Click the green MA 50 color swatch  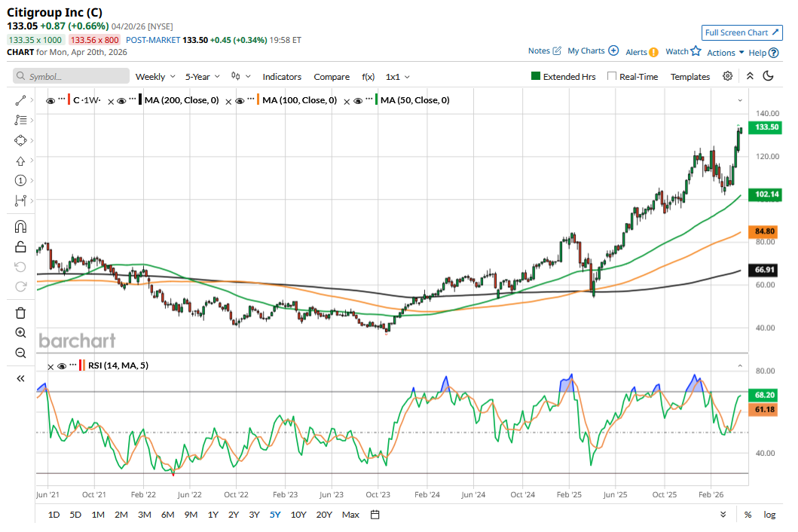coord(378,100)
